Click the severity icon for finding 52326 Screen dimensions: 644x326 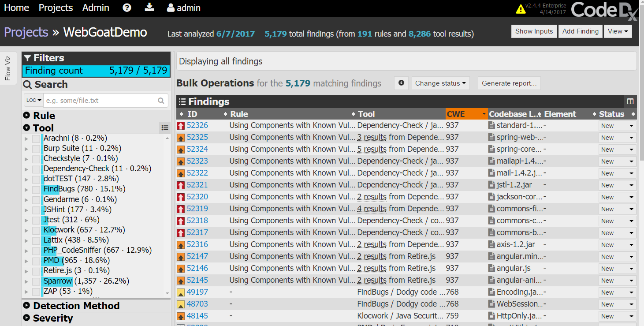point(181,126)
